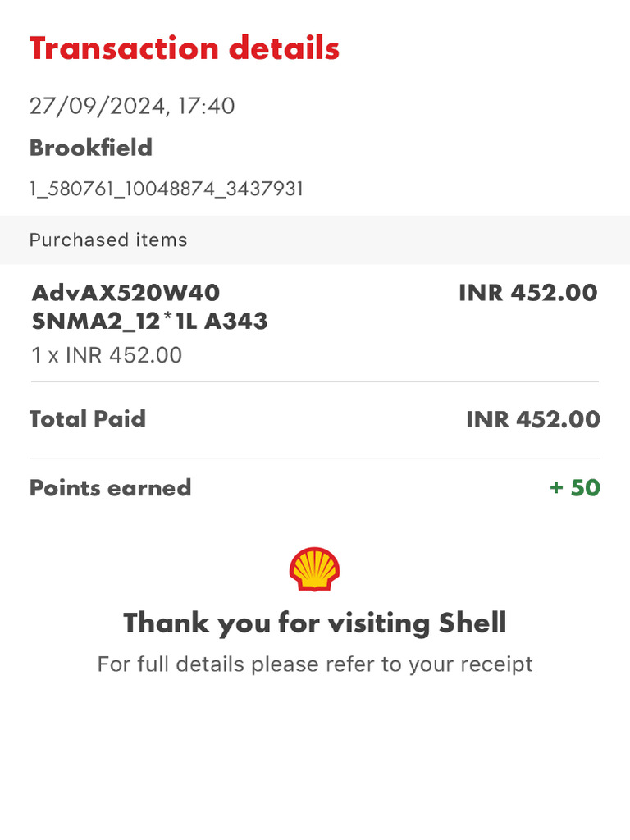
Task: Select the Total Paid amount INR 452.00
Action: pos(533,420)
